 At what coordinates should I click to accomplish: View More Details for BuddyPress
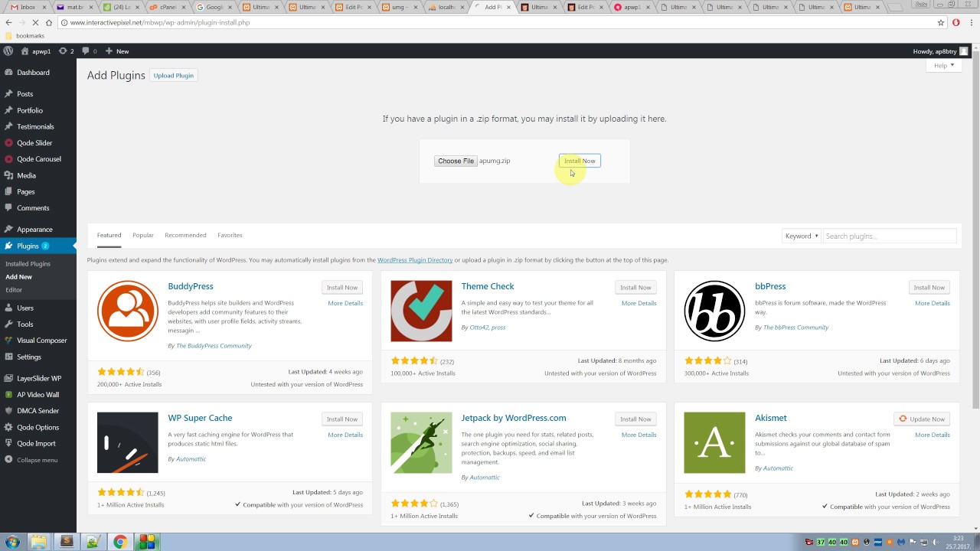(x=345, y=304)
